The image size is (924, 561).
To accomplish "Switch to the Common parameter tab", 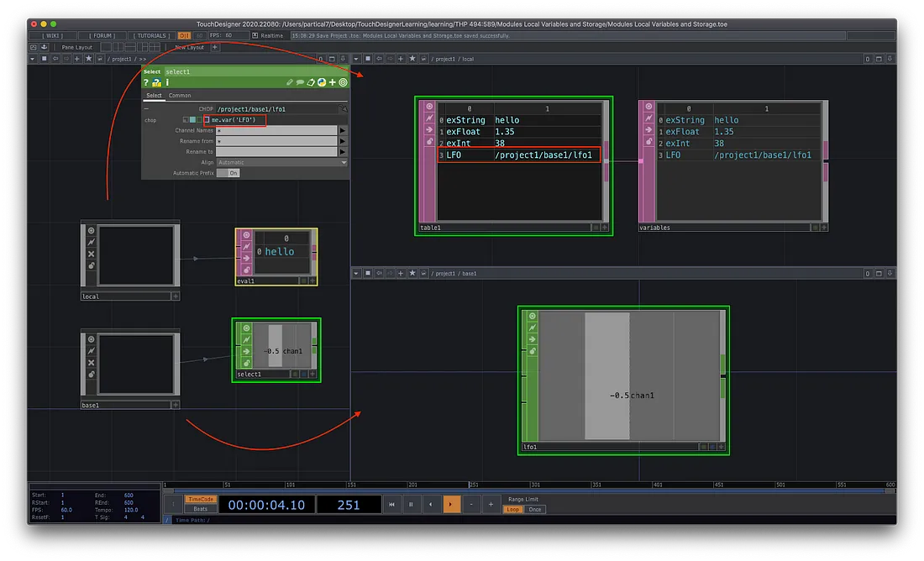I will [180, 96].
